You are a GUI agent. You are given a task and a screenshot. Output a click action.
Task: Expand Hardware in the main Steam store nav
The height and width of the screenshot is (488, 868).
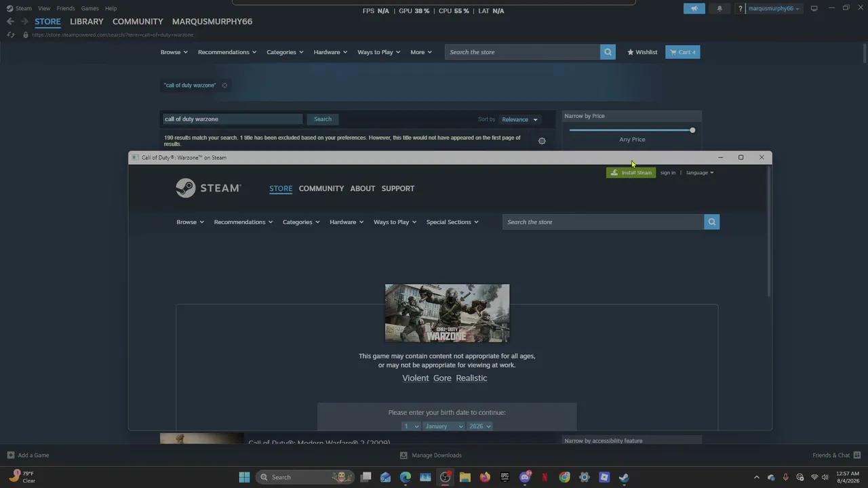[330, 52]
